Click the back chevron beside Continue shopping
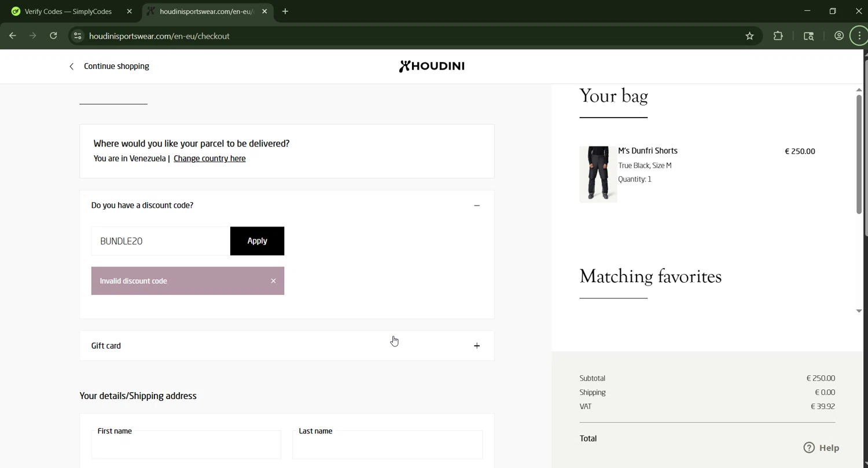 [71, 67]
